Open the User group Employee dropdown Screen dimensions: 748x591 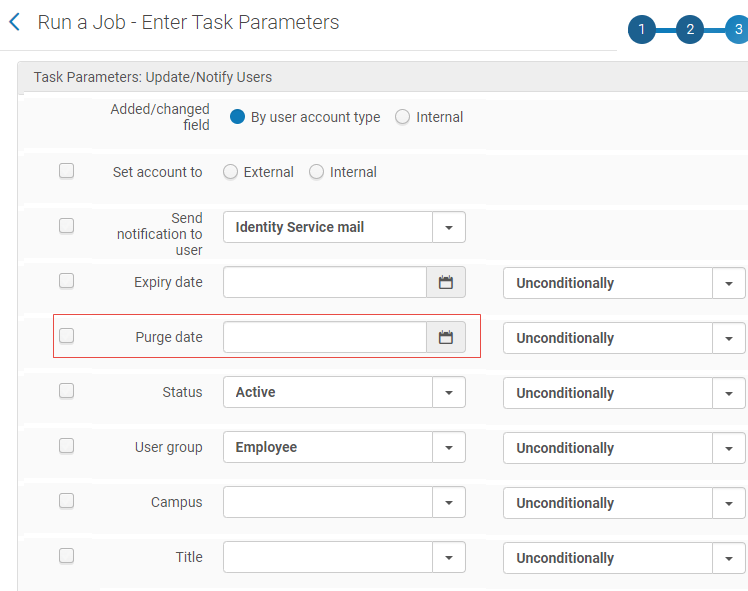[x=344, y=447]
